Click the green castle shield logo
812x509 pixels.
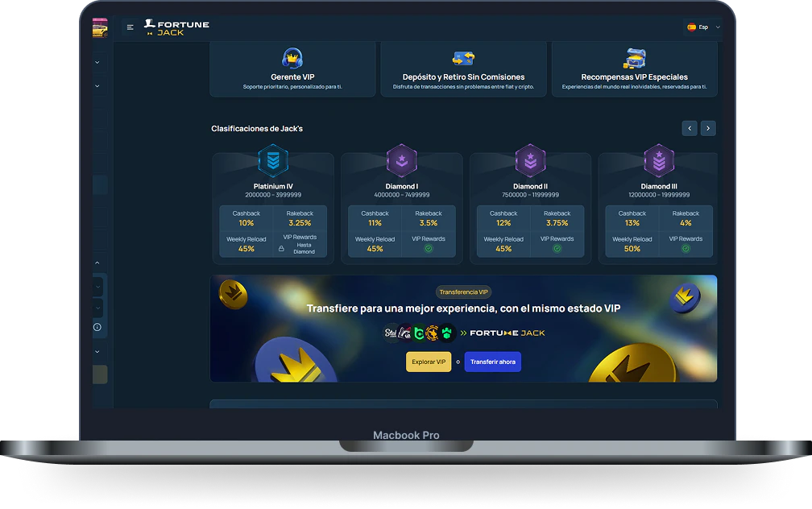pyautogui.click(x=447, y=333)
